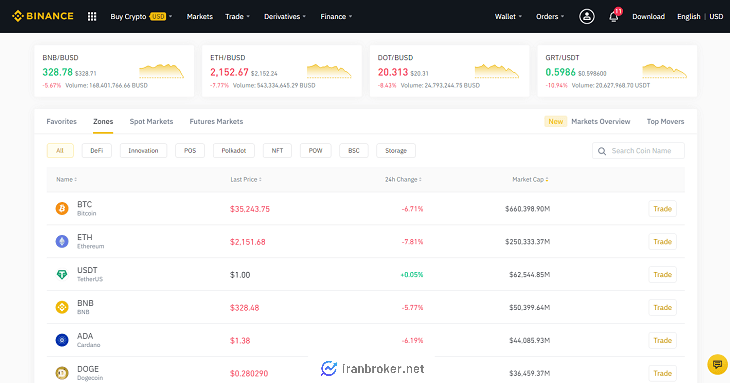Select the DeFi zone filter
The width and height of the screenshot is (730, 383).
[x=97, y=151]
